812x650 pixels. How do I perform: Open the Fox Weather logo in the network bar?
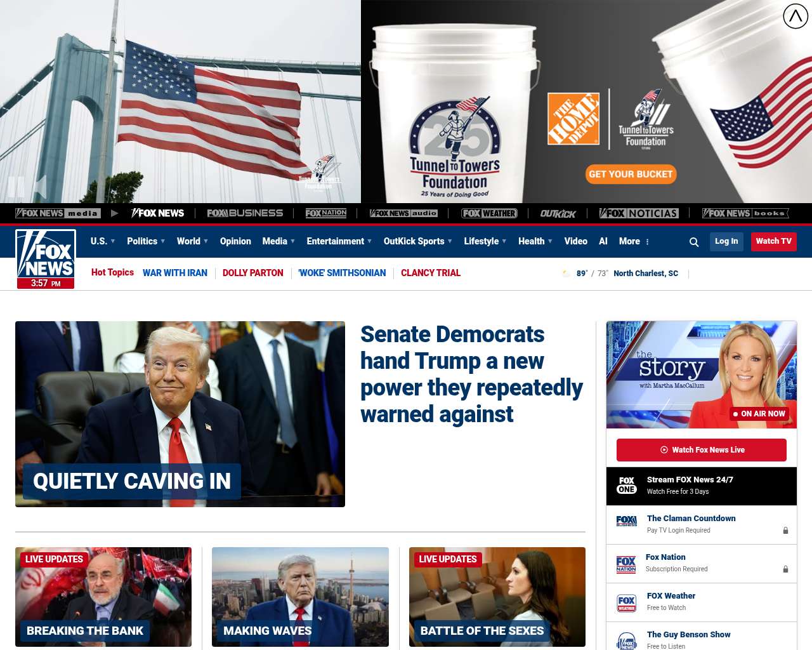(x=489, y=213)
